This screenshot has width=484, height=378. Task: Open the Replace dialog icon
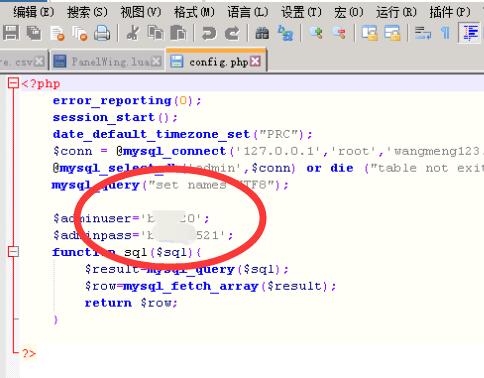[285, 33]
